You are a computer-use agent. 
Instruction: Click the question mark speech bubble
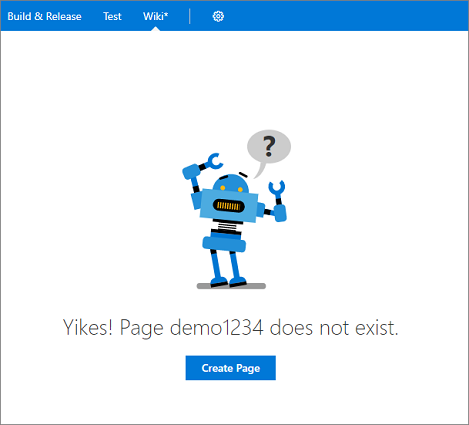[269, 147]
